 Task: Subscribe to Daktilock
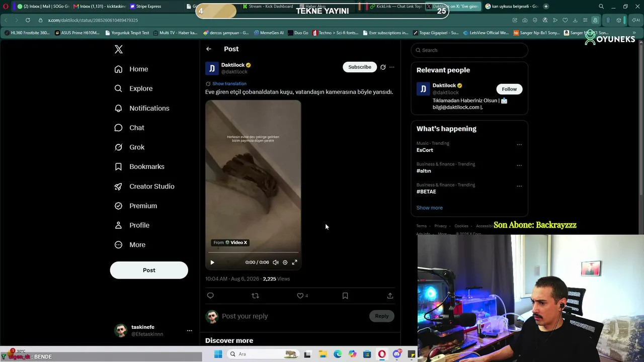tap(360, 67)
